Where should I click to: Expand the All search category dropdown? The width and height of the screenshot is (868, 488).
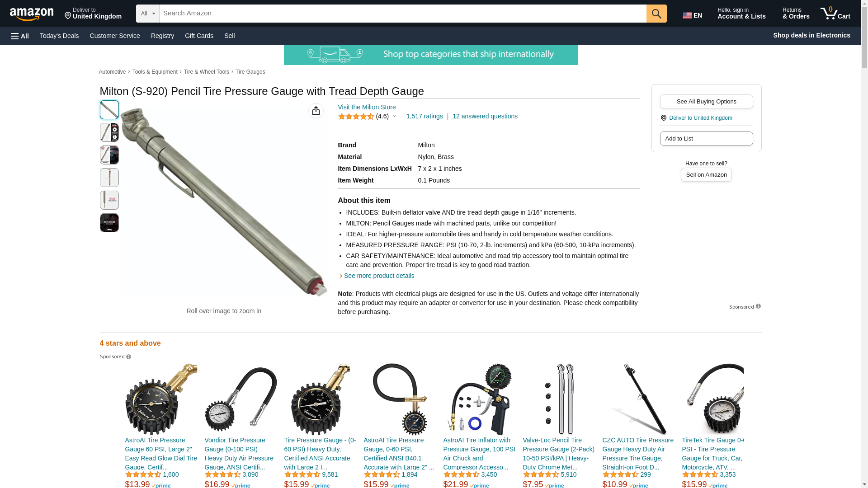click(148, 14)
